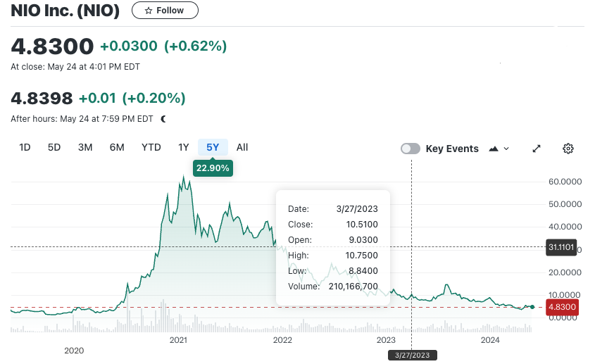595x364 pixels.
Task: Click the 3/27/2023 date marker on axis
Action: 411,356
